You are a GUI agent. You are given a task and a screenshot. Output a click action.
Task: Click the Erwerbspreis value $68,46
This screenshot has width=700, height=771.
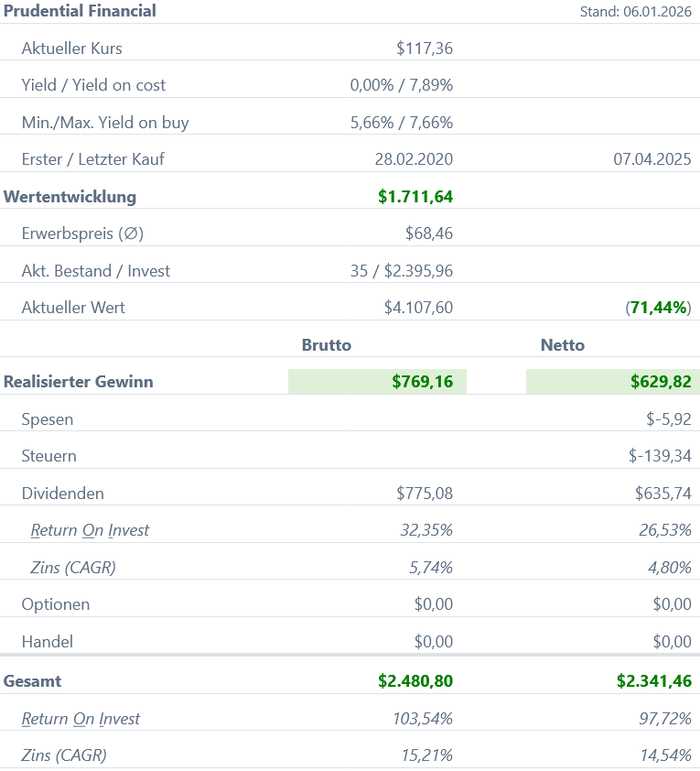(429, 233)
